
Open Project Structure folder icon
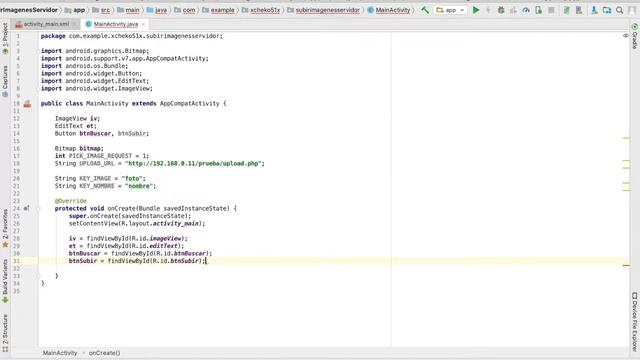coord(607,10)
